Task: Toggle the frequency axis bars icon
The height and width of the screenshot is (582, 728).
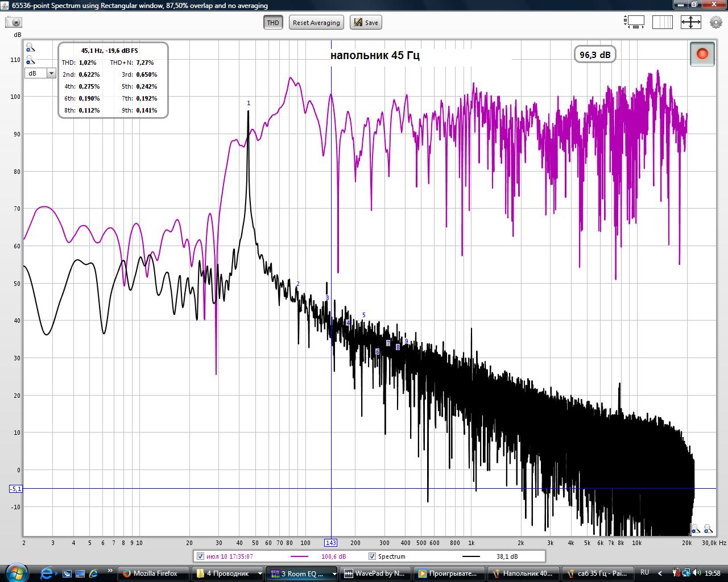Action: coord(662,23)
